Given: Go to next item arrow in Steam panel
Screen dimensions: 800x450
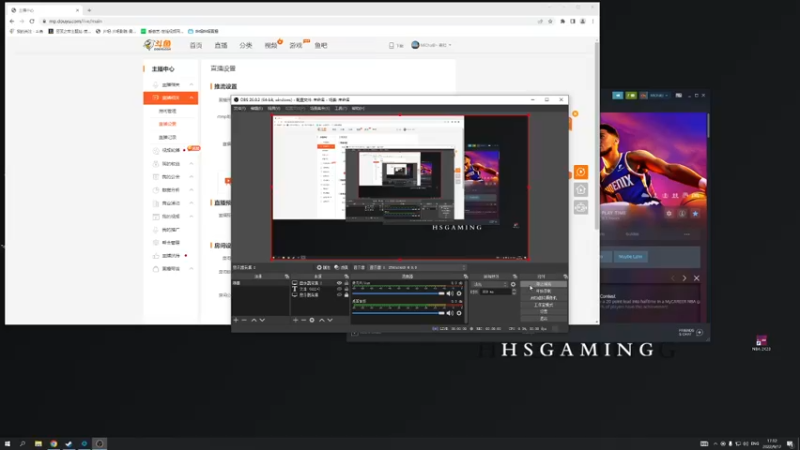Looking at the screenshot, I should pyautogui.click(x=684, y=278).
